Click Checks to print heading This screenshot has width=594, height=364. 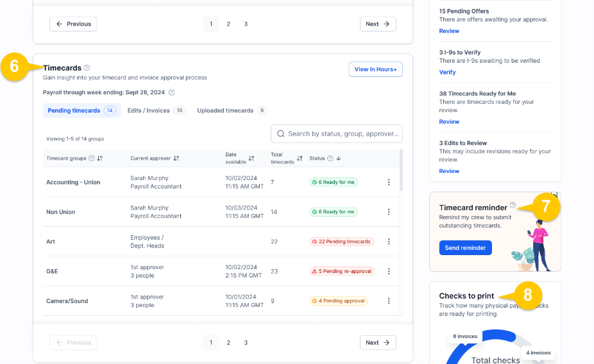pyautogui.click(x=466, y=296)
